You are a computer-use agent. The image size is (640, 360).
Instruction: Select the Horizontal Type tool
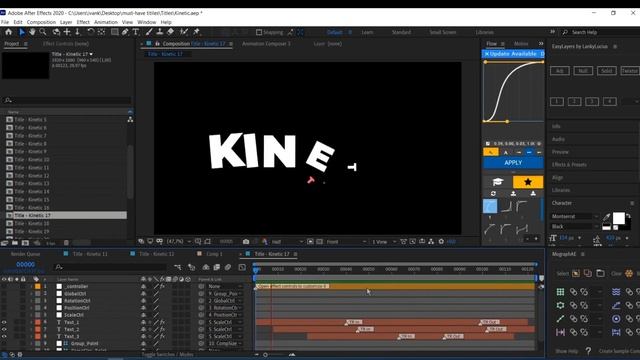pyautogui.click(x=136, y=32)
